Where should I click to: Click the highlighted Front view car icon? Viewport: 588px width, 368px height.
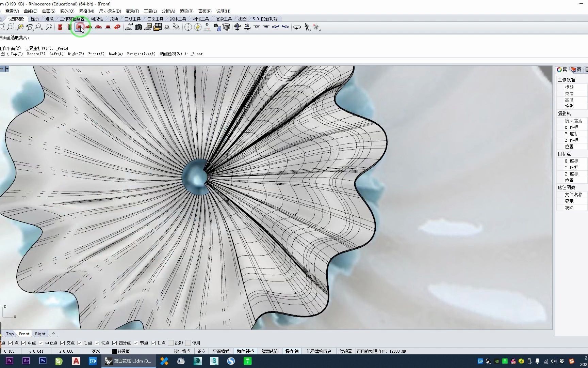pyautogui.click(x=79, y=27)
